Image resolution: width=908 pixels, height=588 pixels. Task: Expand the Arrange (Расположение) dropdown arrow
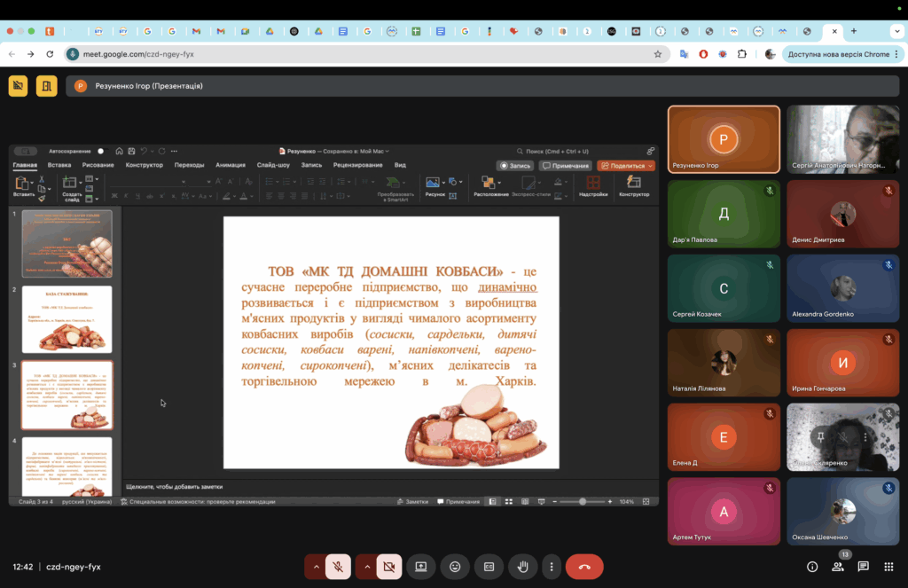(x=499, y=183)
